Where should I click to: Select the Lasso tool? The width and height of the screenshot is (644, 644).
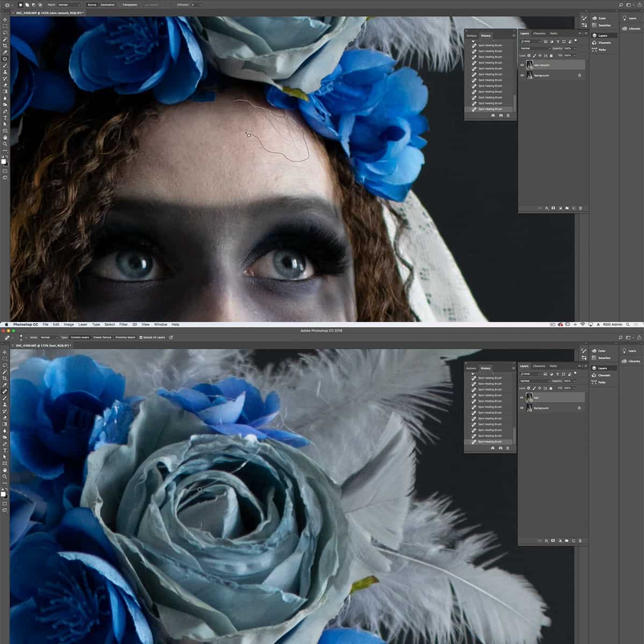pyautogui.click(x=5, y=32)
